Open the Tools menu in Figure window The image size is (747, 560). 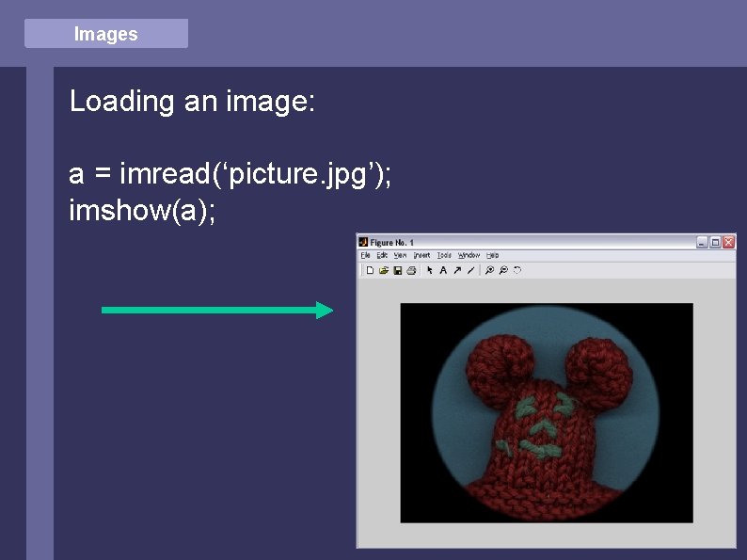[444, 255]
